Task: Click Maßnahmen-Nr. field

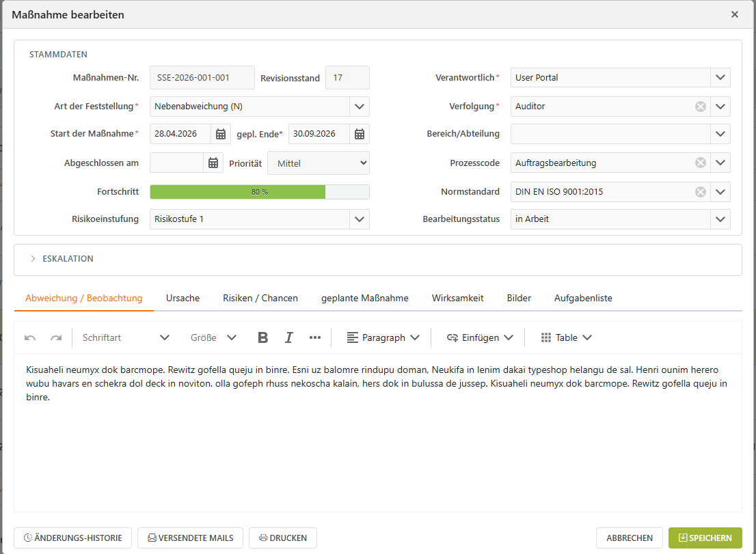Action: (x=202, y=78)
